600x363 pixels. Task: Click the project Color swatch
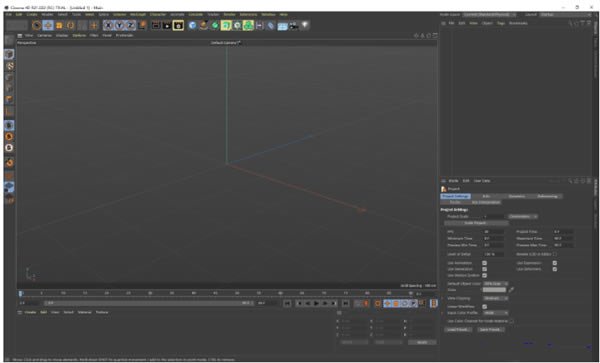(495, 290)
